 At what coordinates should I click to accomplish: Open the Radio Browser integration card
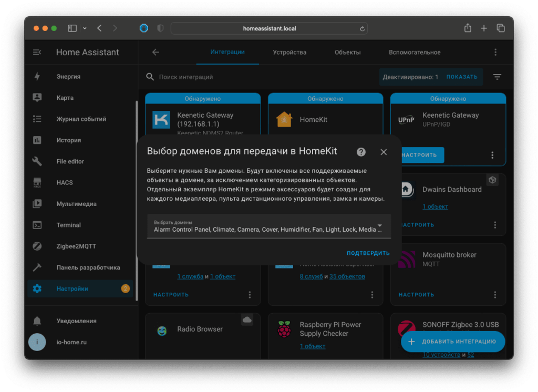(203, 335)
